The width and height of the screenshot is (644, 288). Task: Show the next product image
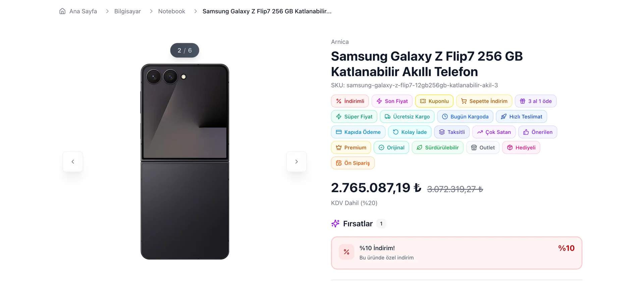297,162
